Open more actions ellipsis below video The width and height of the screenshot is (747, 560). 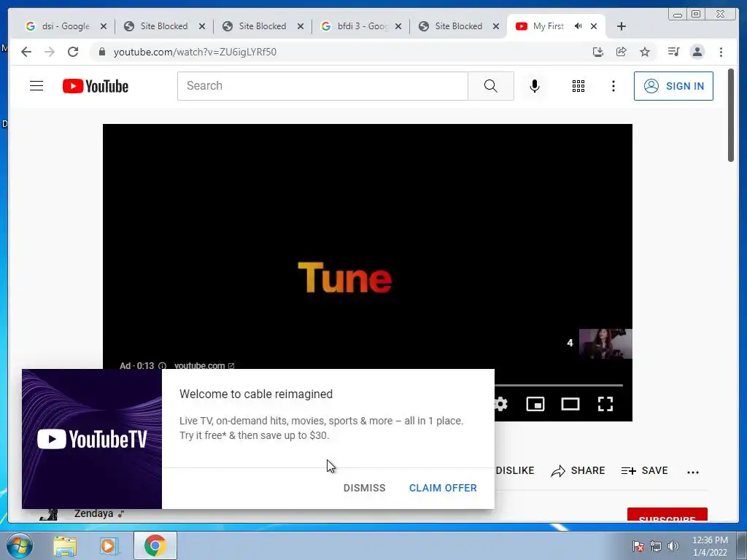point(693,472)
